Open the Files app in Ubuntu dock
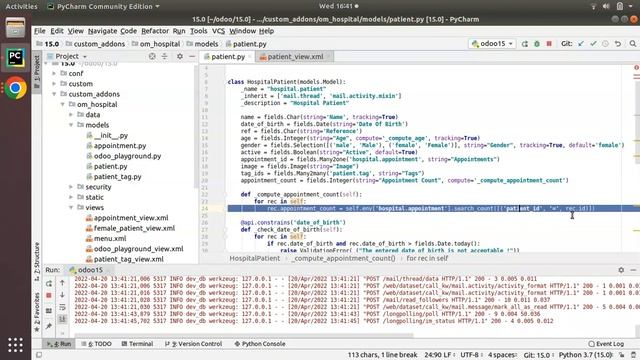 point(16,27)
